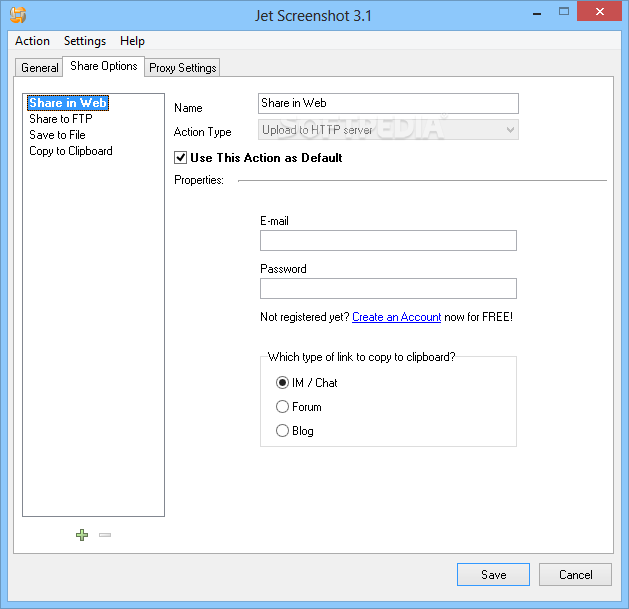Select the IM / Chat radio button
Viewport: 629px width, 609px height.
click(282, 383)
